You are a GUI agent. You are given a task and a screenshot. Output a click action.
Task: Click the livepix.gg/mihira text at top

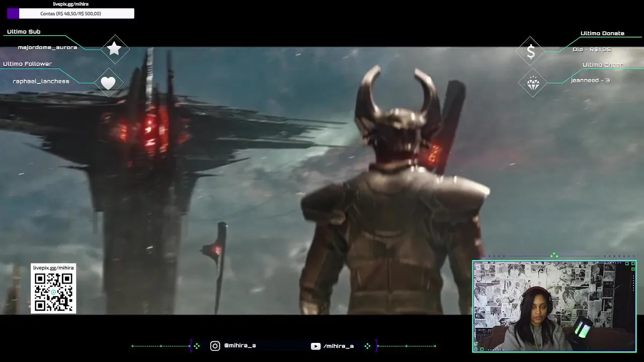(x=70, y=4)
